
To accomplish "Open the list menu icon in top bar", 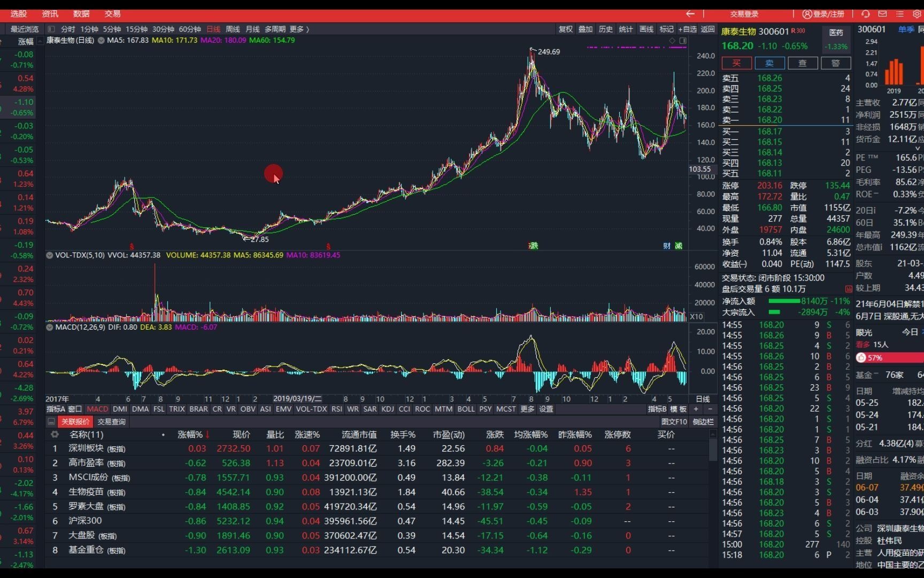I will (900, 14).
